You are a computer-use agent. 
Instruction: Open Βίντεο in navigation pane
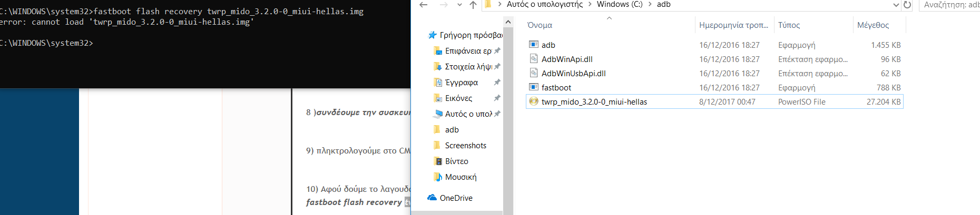[x=456, y=161]
